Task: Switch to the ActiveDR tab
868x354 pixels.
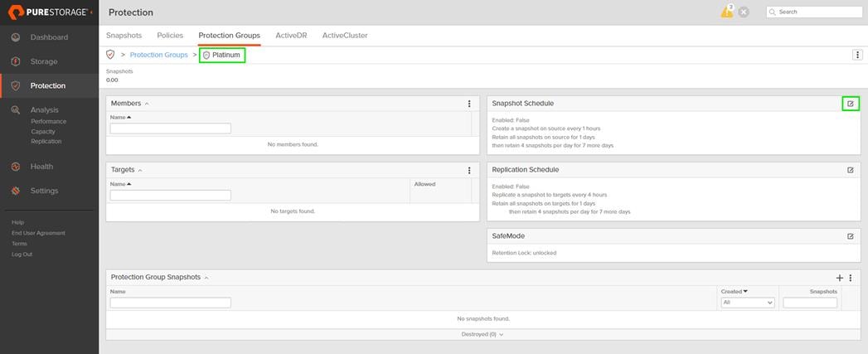Action: 291,36
